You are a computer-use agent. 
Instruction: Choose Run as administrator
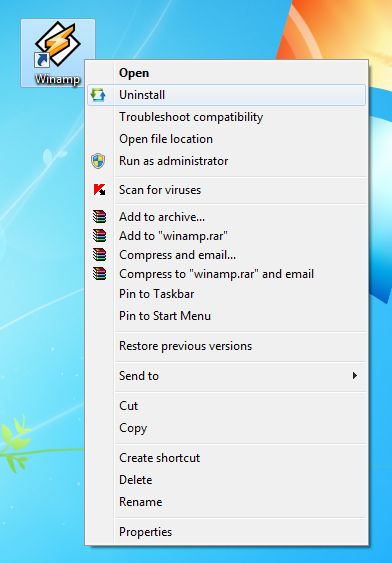tap(227, 161)
